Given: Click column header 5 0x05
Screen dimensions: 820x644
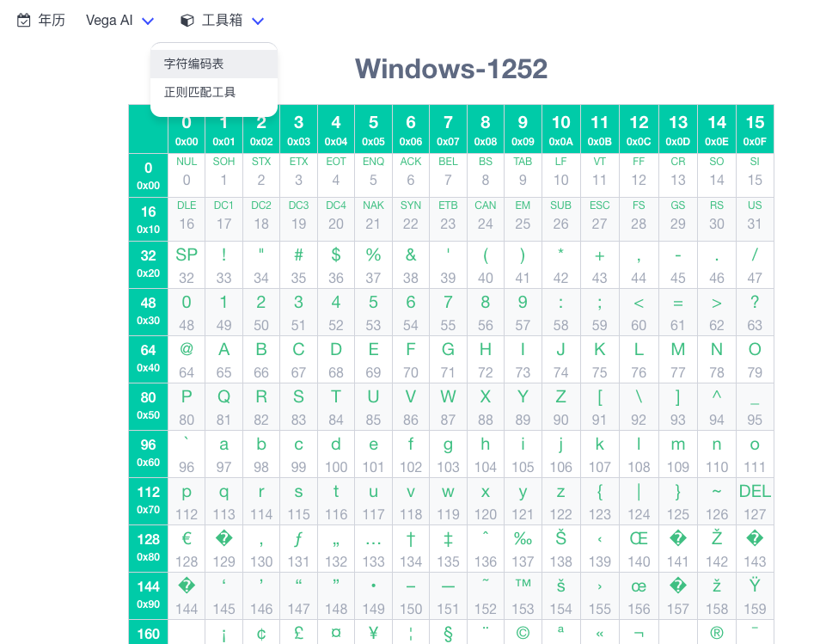Looking at the screenshot, I should click(x=373, y=129).
